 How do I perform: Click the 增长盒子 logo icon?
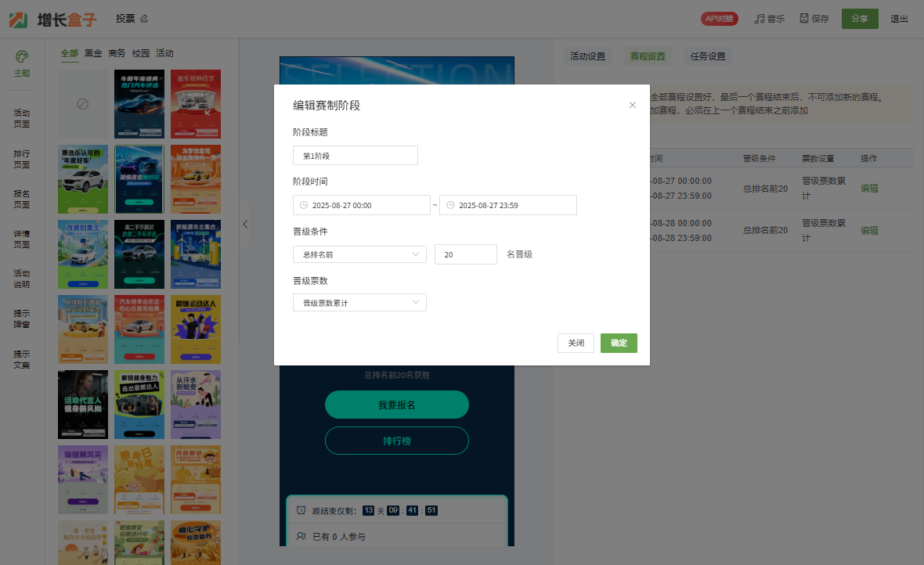19,20
